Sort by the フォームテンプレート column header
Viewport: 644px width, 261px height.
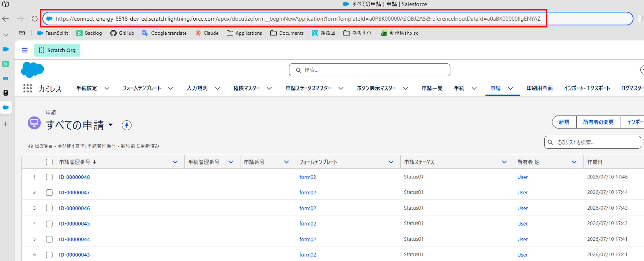(318, 162)
